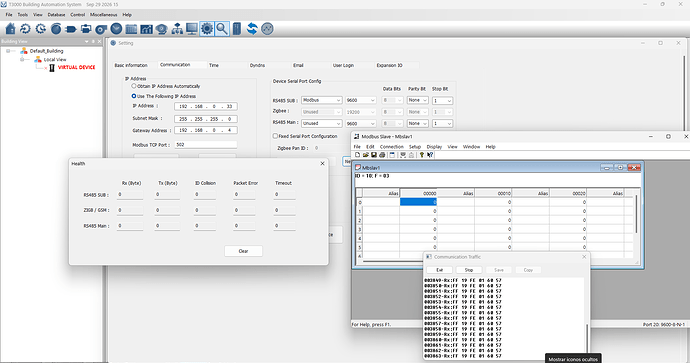The image size is (690, 363).
Task: Open the Database menu in T3000
Action: point(56,15)
